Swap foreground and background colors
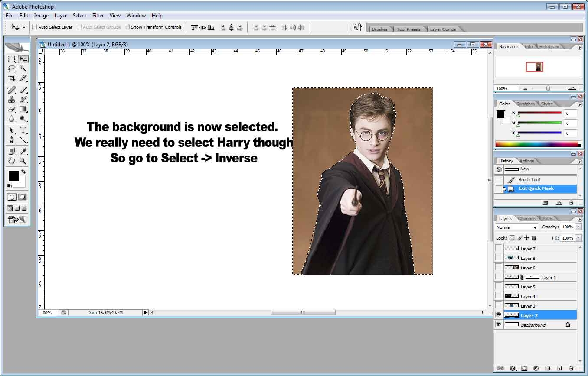The width and height of the screenshot is (588, 376). point(23,172)
